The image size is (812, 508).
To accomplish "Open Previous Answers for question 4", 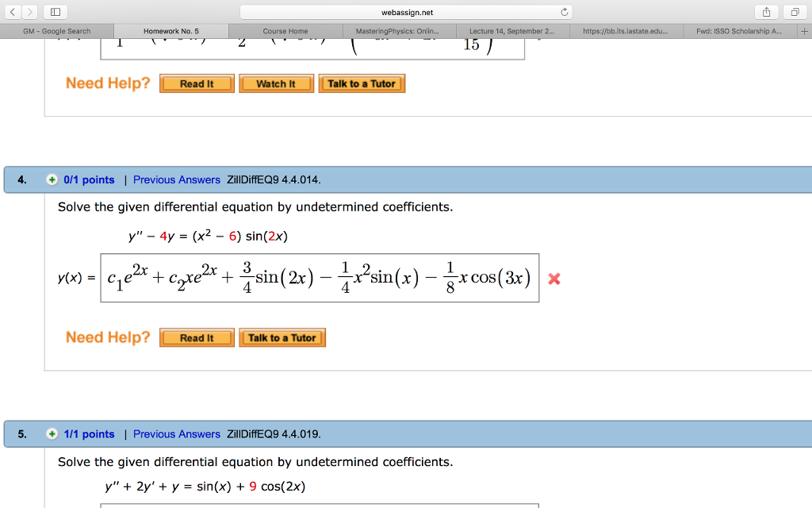I will [177, 180].
